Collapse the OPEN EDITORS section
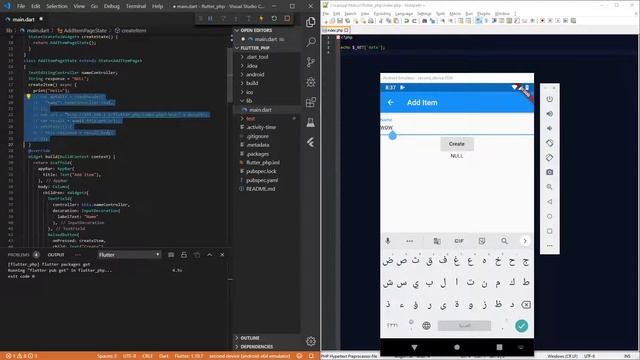 click(256, 30)
